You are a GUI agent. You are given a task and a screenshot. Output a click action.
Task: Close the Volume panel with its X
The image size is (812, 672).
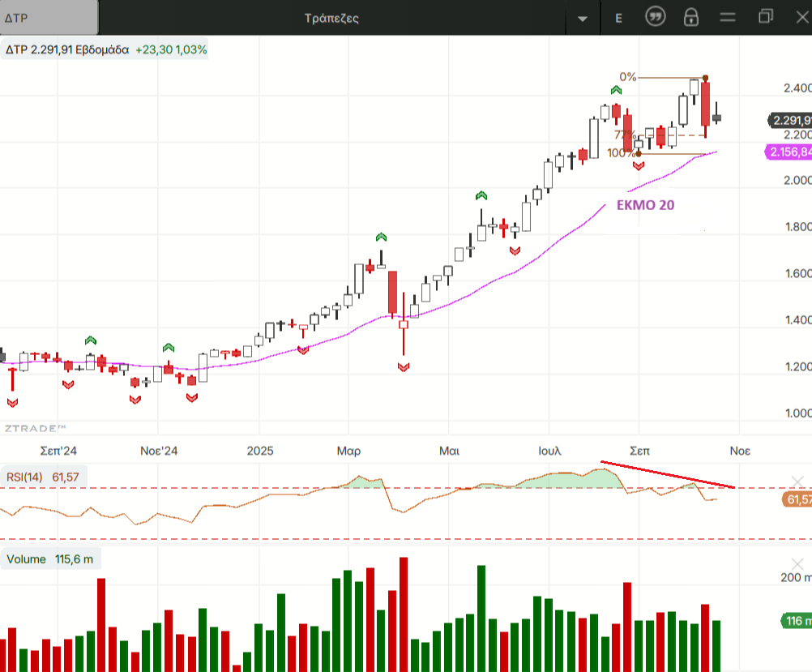pos(797,564)
